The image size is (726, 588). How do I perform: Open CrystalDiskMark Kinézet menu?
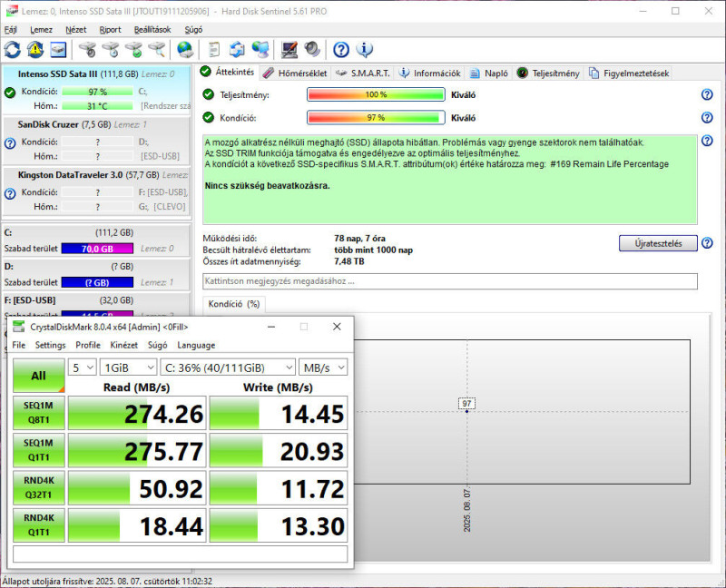(x=124, y=345)
